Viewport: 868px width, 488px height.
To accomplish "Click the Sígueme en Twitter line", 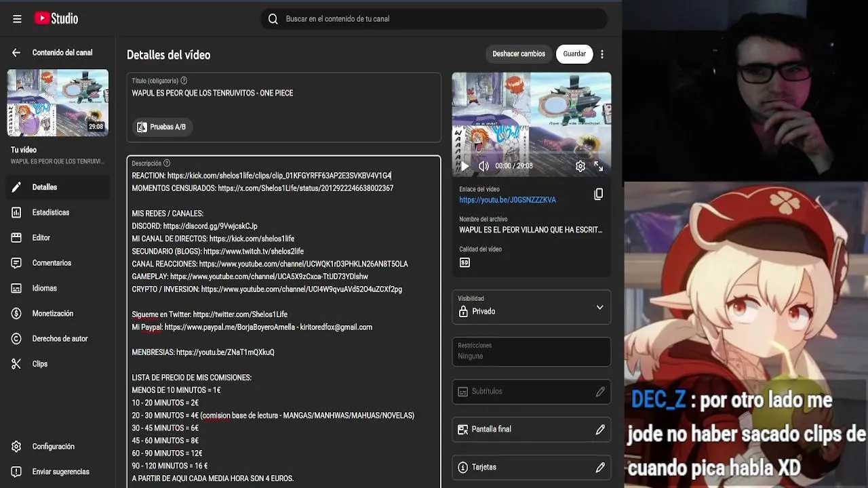I will coord(210,314).
